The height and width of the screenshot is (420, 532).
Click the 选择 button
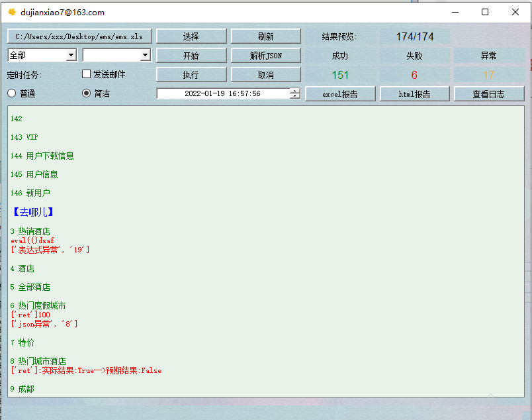[191, 36]
